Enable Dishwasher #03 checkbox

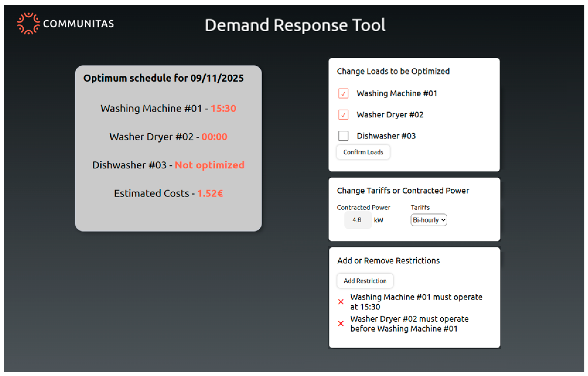click(343, 136)
